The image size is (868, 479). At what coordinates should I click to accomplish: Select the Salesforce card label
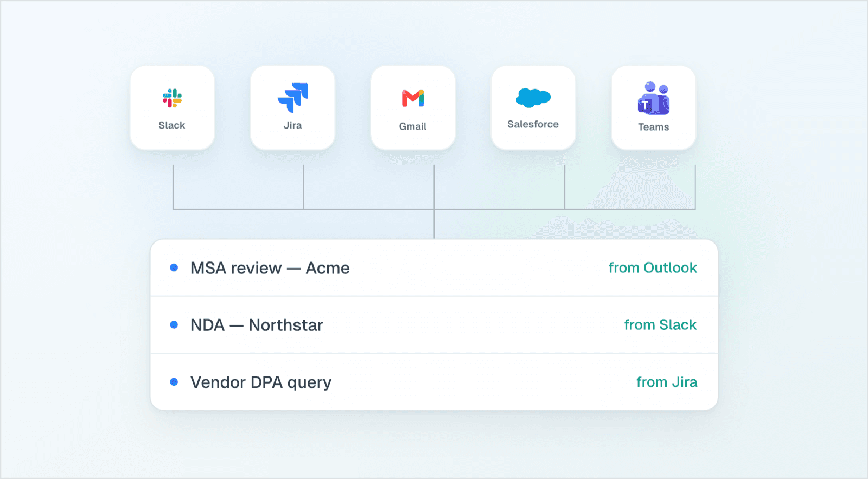[x=533, y=124]
